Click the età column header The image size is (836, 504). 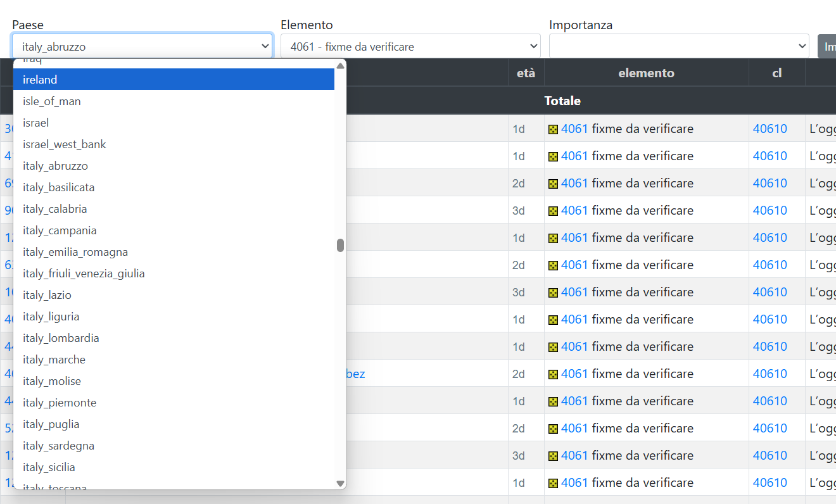(x=526, y=73)
